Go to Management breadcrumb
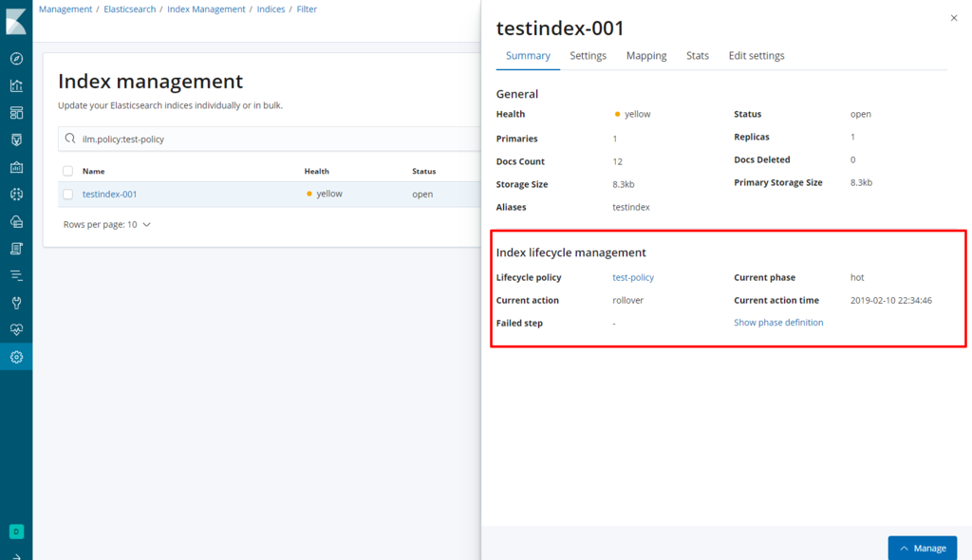The width and height of the screenshot is (972, 560). coord(65,9)
